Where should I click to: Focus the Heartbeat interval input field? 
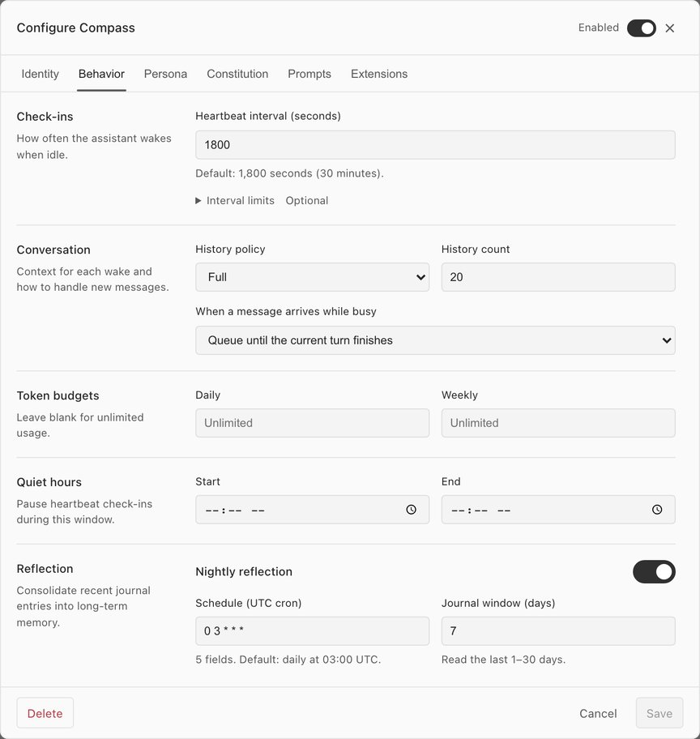435,145
